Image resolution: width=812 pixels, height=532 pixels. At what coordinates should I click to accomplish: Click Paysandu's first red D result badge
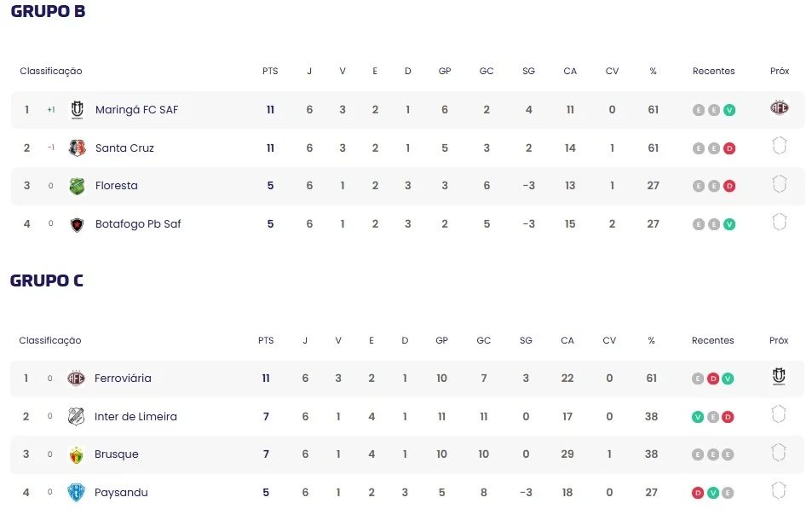[x=698, y=493]
